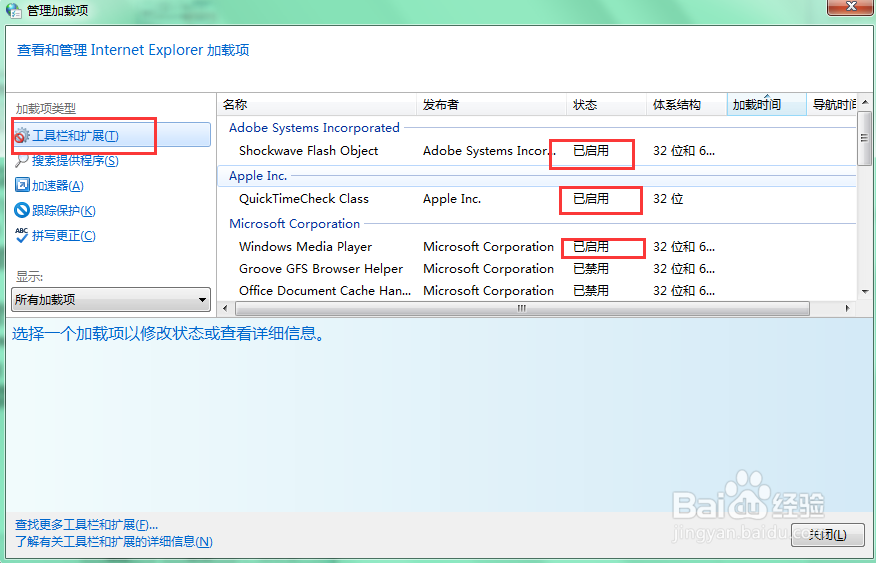
Task: Select the QuickTimeCheck Class add-on
Action: pyautogui.click(x=536, y=199)
